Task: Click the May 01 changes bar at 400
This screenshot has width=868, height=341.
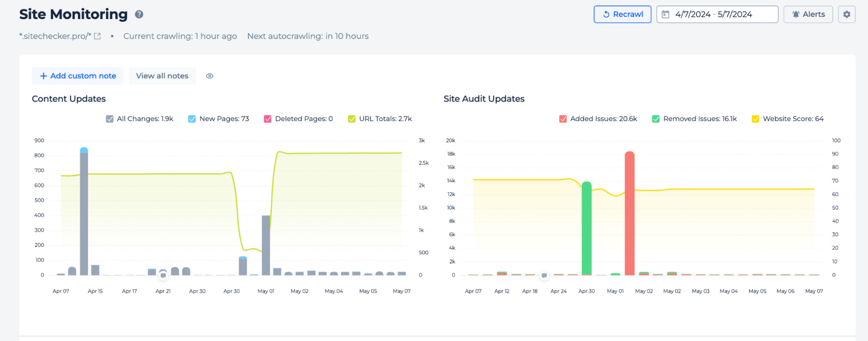Action: [266, 246]
